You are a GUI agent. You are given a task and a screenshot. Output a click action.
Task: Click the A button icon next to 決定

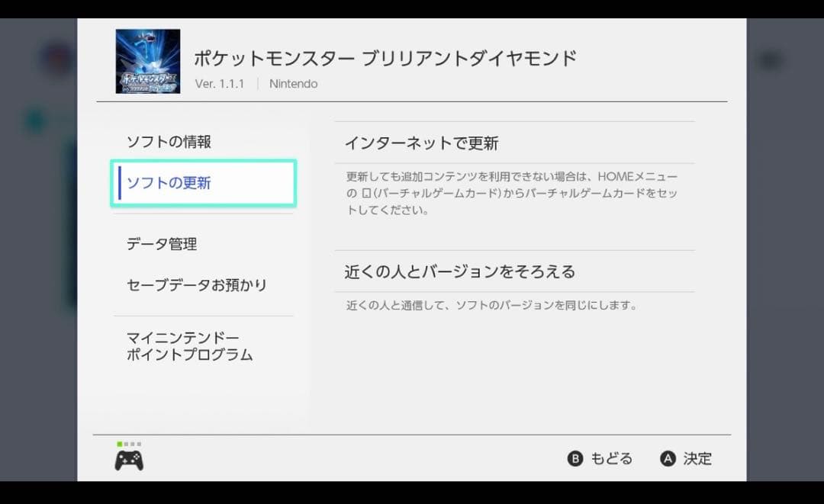pyautogui.click(x=666, y=458)
